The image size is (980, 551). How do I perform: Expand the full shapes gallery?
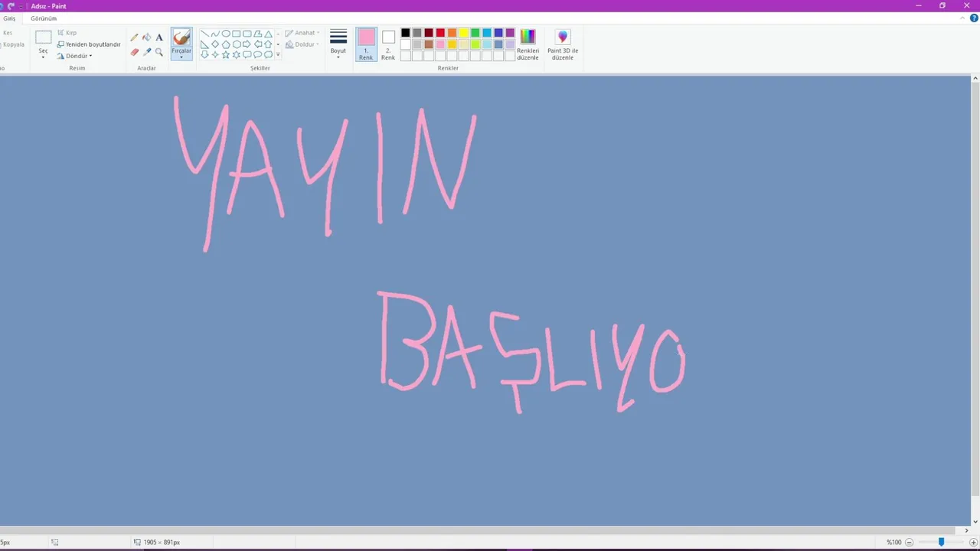278,55
